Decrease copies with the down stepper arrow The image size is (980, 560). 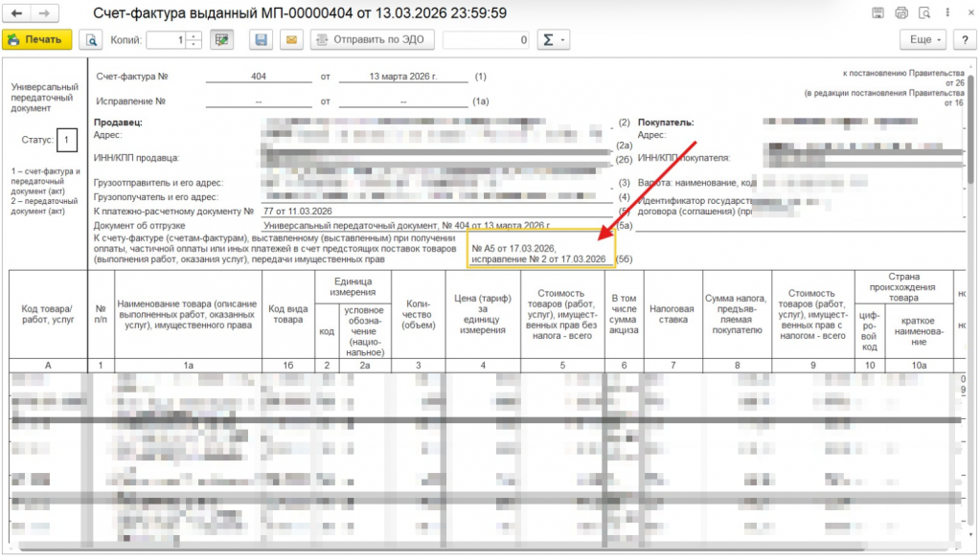(x=194, y=44)
